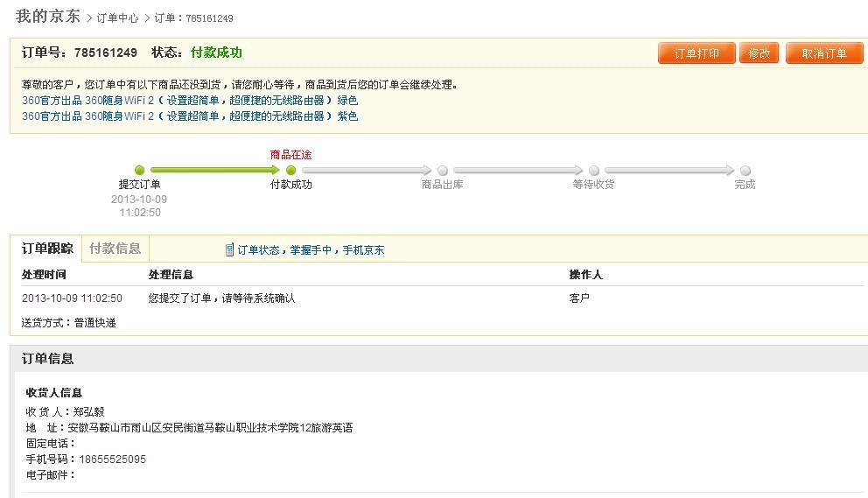This screenshot has width=868, height=498.
Task: Click the 商品在途 status label
Action: pos(291,155)
